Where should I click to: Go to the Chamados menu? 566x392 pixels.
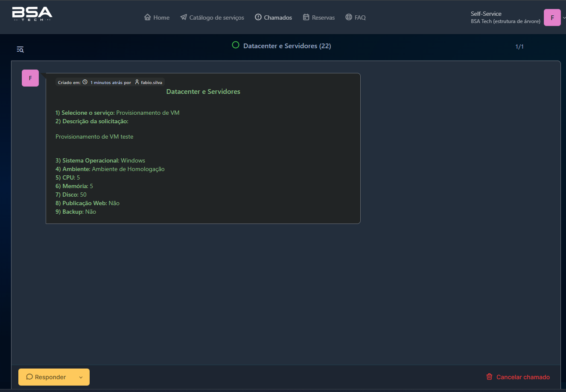(274, 17)
